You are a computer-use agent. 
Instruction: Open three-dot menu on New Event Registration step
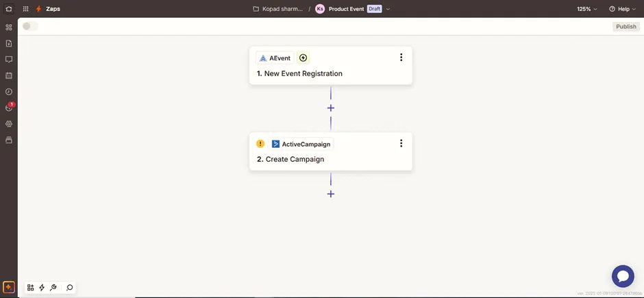(401, 58)
